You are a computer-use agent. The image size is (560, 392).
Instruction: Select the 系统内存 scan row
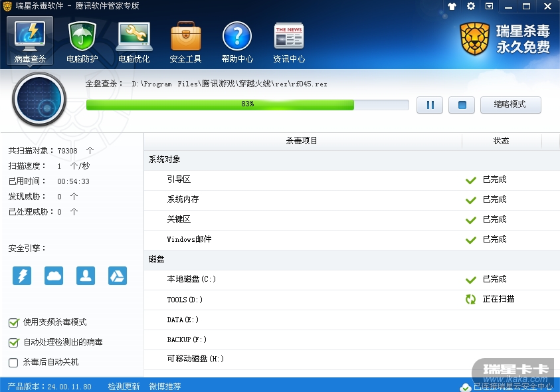(352, 200)
